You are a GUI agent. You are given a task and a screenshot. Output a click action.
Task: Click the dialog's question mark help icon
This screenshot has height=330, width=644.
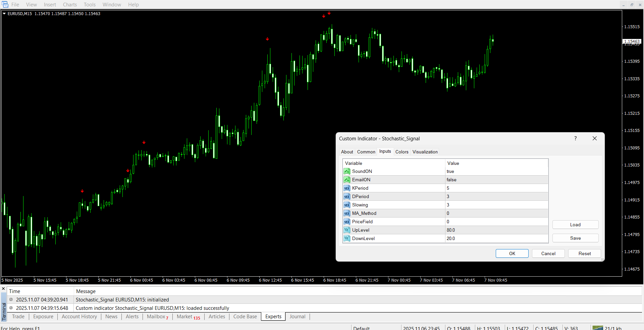click(x=575, y=139)
